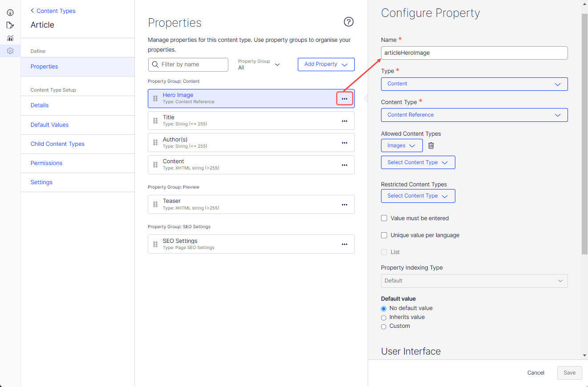588x387 pixels.
Task: Grab the drag handle of Hero Image
Action: 155,98
